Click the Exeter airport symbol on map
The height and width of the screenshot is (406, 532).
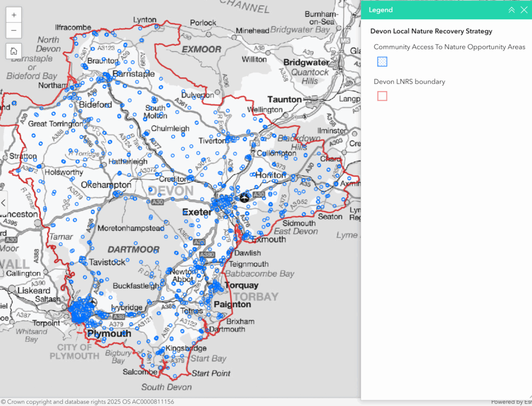coord(245,197)
